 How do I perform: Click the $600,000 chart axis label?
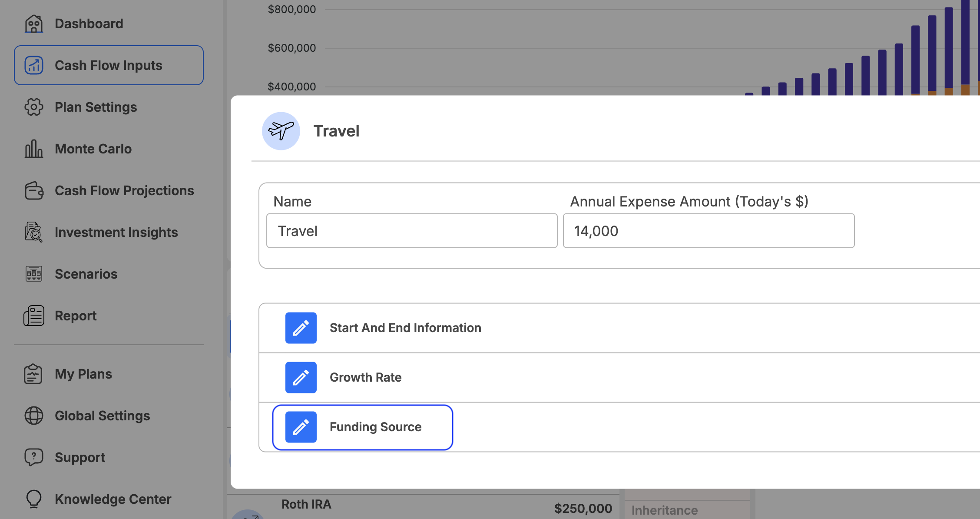tap(291, 48)
